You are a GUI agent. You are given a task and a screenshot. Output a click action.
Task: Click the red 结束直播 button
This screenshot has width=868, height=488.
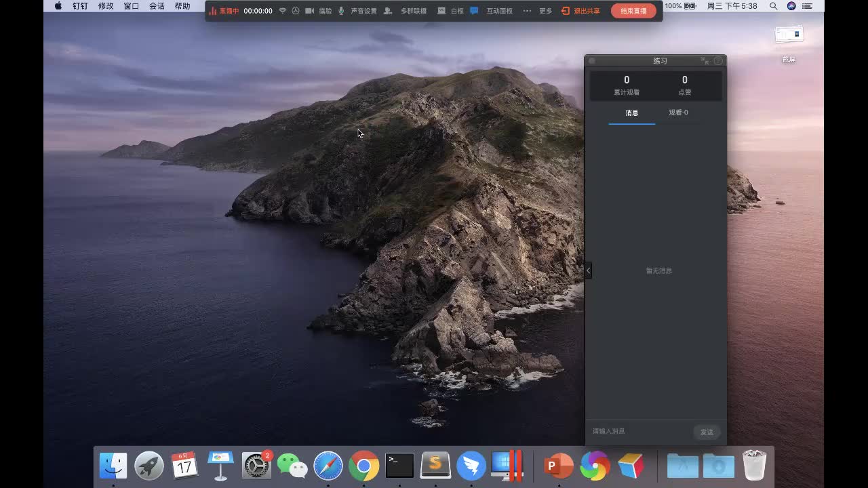[x=633, y=11]
